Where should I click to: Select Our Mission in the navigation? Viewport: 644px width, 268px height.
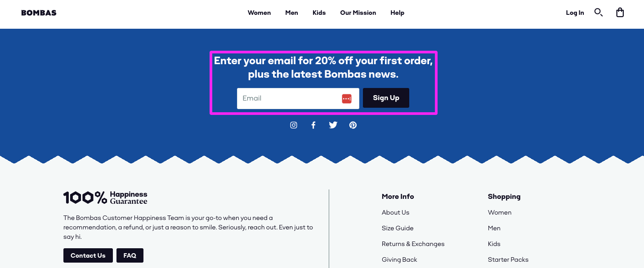358,13
